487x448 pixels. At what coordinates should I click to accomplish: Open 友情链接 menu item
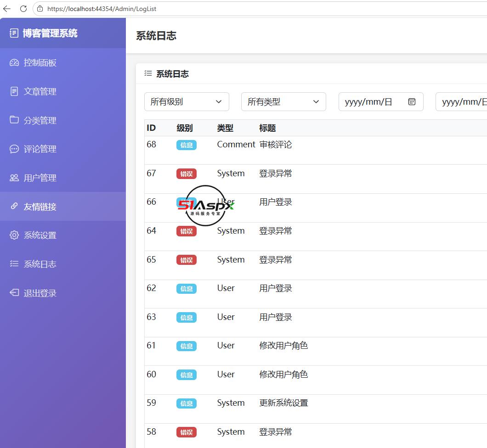coord(63,206)
